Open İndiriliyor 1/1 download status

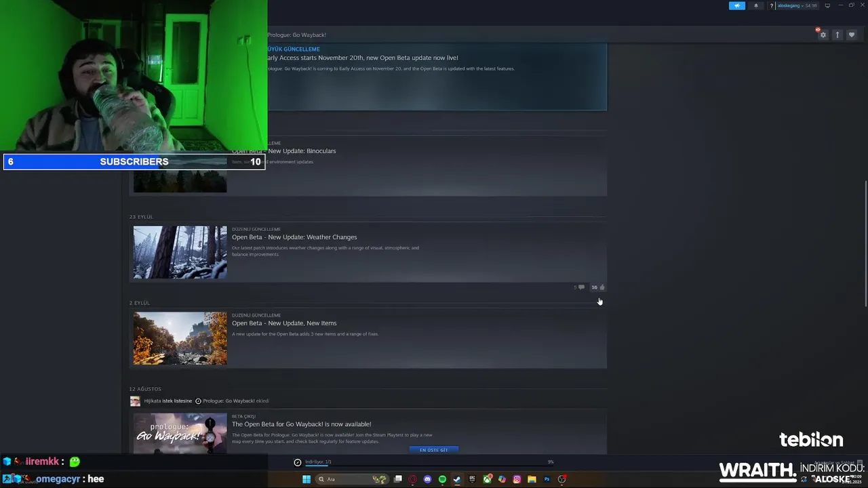click(318, 462)
